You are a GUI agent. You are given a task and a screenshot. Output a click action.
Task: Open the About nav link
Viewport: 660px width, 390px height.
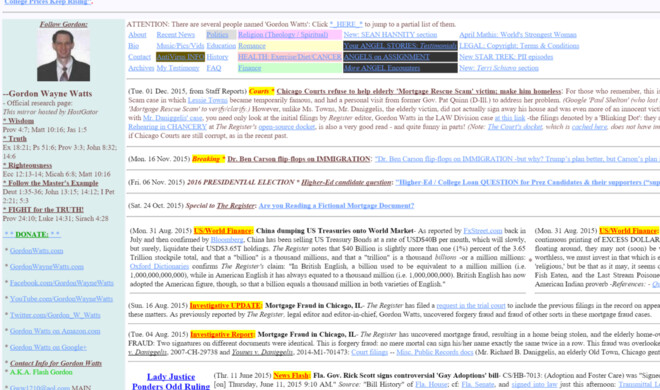tap(137, 35)
